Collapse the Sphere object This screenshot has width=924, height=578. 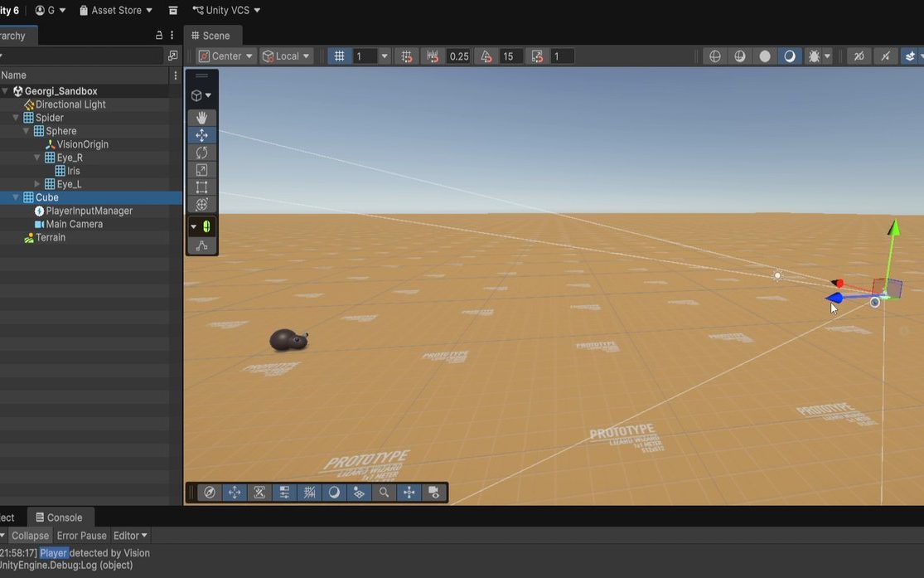click(x=27, y=131)
